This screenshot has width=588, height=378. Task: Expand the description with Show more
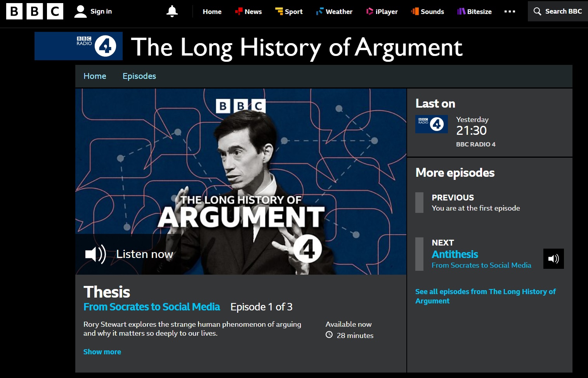point(102,352)
